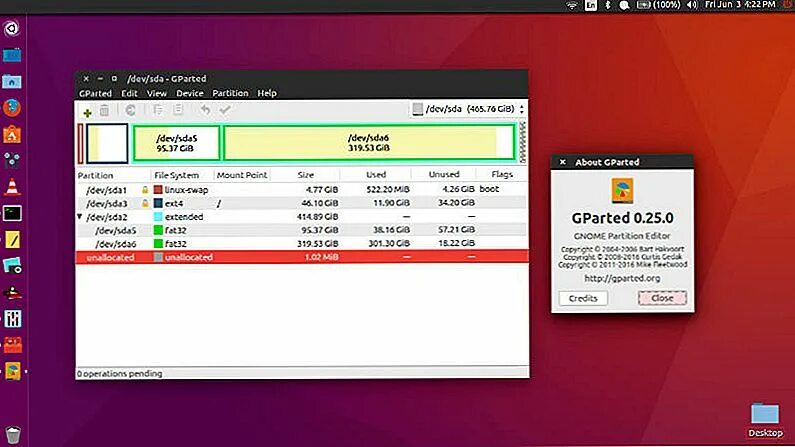Open the yellow notes editor dock icon
This screenshot has width=795, height=447.
(12, 240)
